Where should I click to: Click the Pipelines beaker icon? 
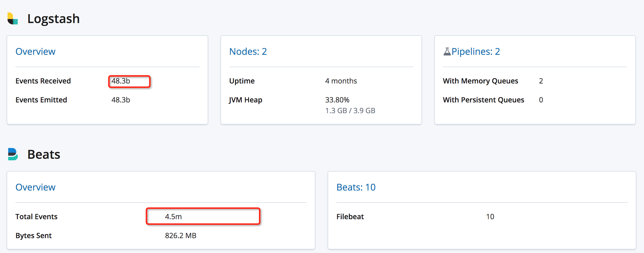447,52
